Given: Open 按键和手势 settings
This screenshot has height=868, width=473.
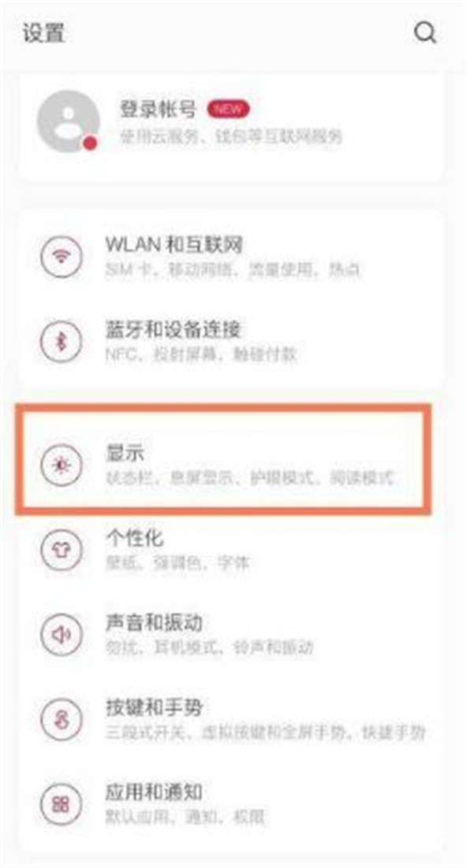Looking at the screenshot, I should 232,719.
